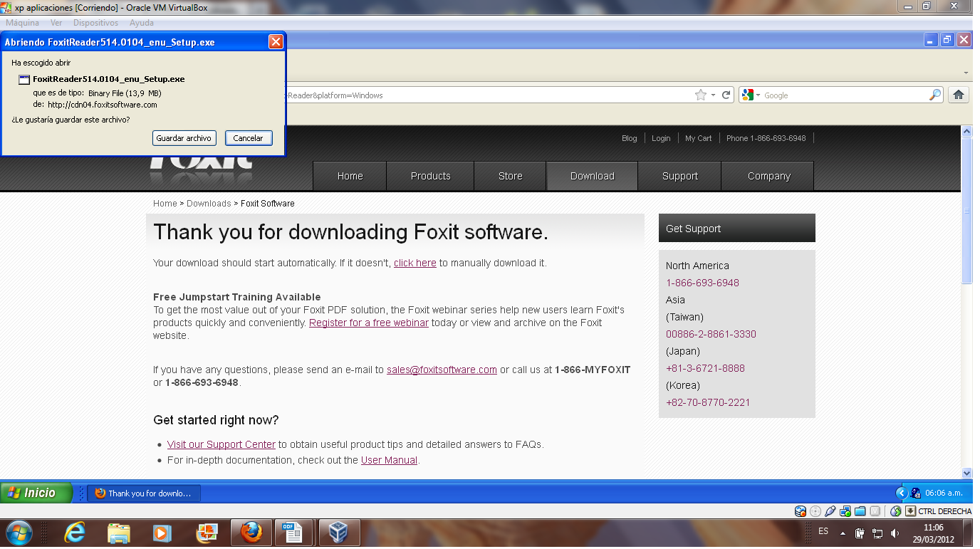The image size is (980, 549).
Task: Open the XP Inicio start button
Action: pyautogui.click(x=36, y=493)
